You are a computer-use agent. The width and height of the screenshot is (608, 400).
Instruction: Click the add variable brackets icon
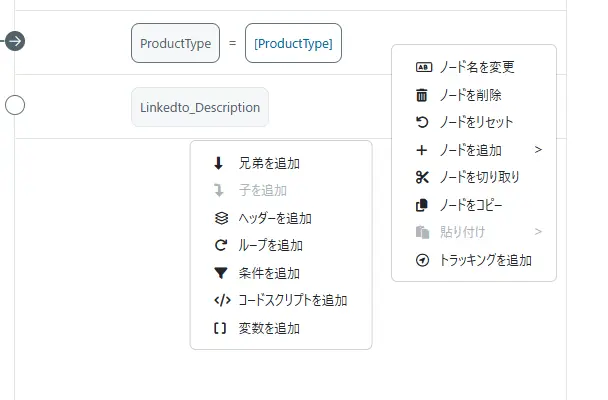click(x=220, y=328)
